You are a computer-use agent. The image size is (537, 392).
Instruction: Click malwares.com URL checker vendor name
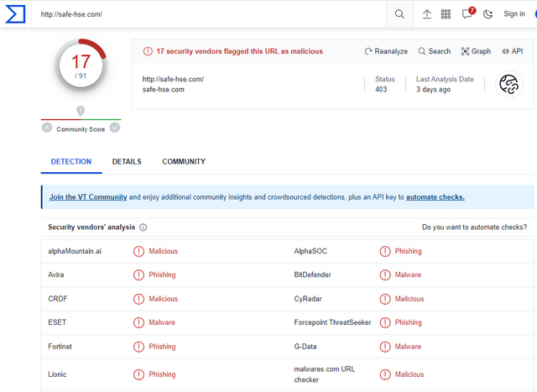pyautogui.click(x=325, y=374)
